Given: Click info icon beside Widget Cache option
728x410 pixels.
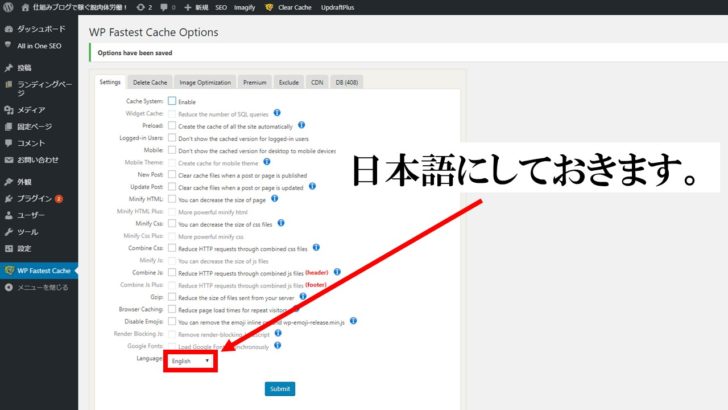Looking at the screenshot, I should point(277,113).
